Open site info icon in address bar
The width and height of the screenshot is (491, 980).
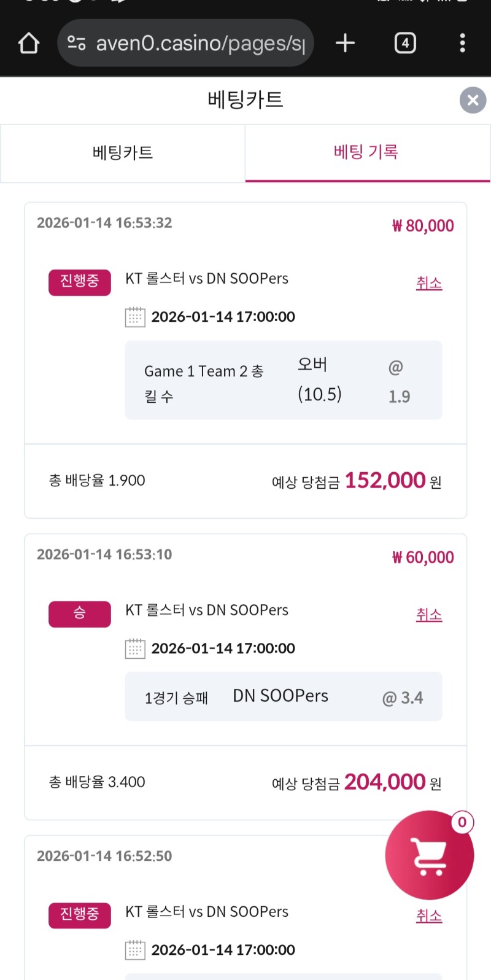click(x=77, y=43)
